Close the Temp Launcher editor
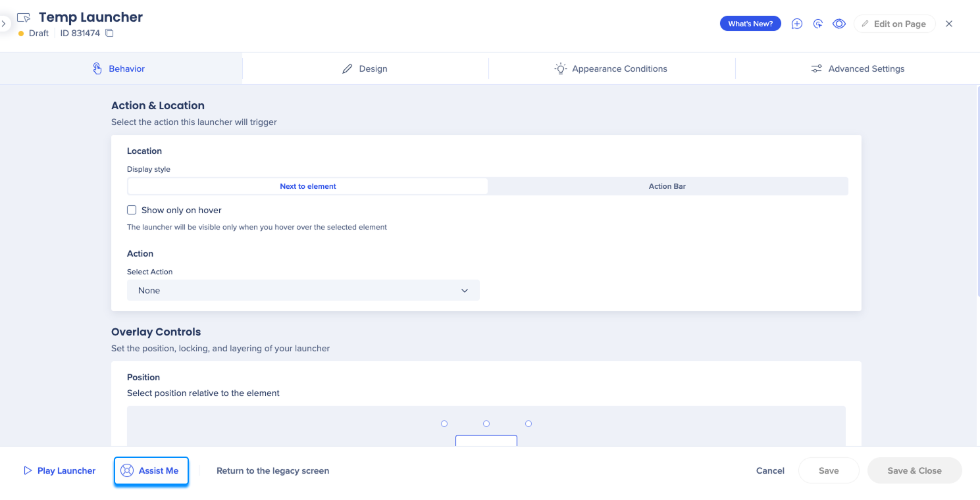This screenshot has height=500, width=980. click(x=948, y=24)
